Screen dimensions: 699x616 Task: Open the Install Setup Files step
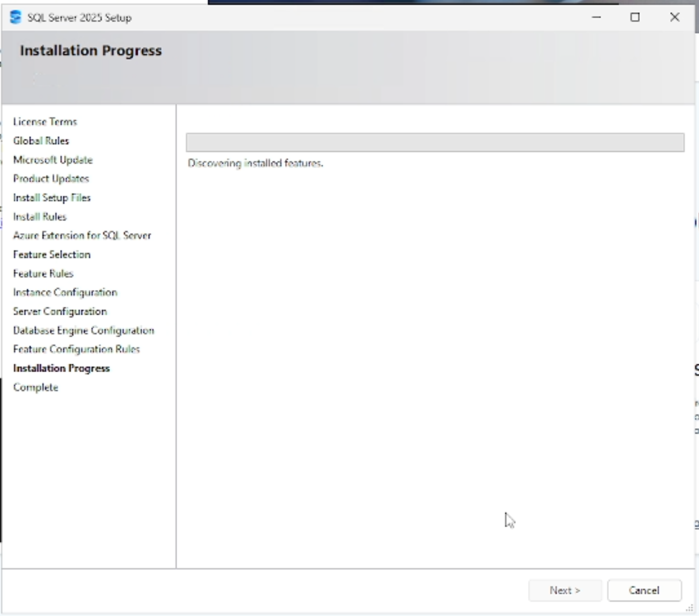click(x=53, y=197)
